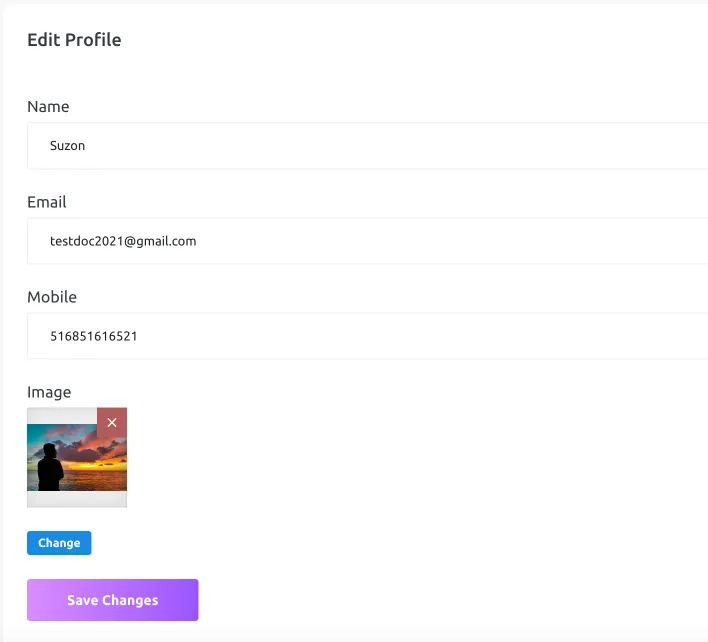Click the Save Changes button
Screen dimensions: 708x642
coord(112,600)
